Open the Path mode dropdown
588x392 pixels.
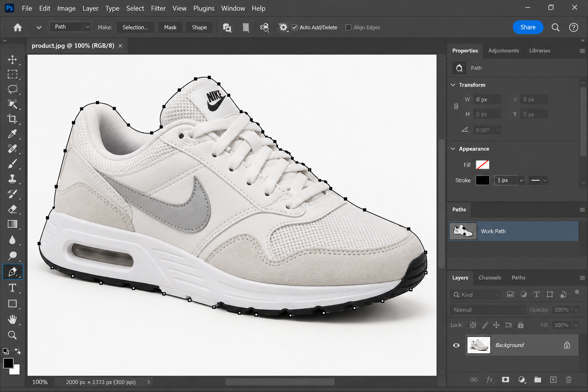[70, 27]
